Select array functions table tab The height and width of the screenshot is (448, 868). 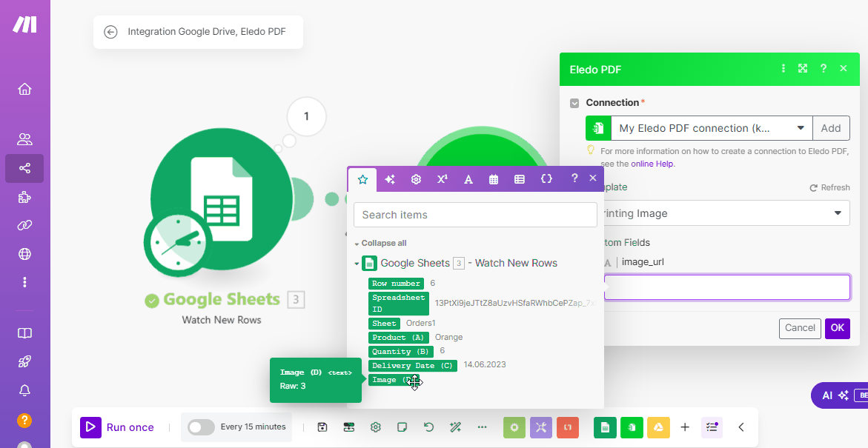coord(520,179)
